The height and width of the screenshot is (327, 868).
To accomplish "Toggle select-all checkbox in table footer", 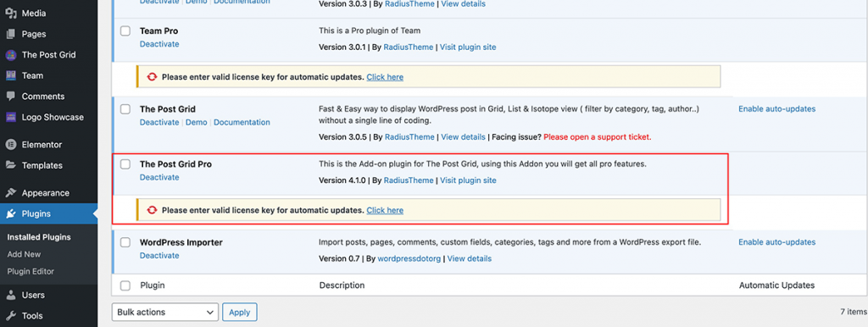I will click(125, 285).
